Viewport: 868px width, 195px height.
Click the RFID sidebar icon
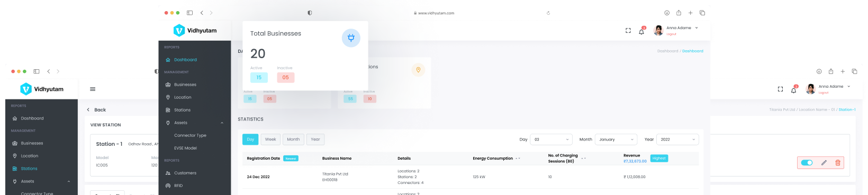(168, 185)
